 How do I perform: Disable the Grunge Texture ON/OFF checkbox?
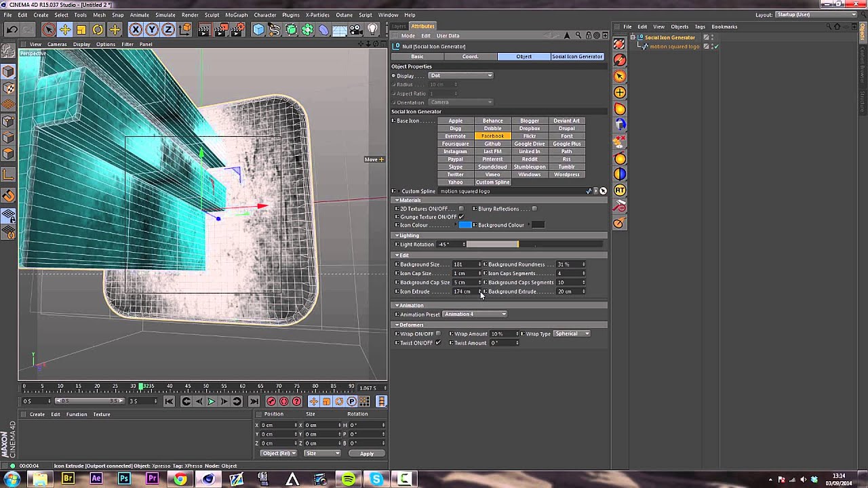(x=461, y=217)
